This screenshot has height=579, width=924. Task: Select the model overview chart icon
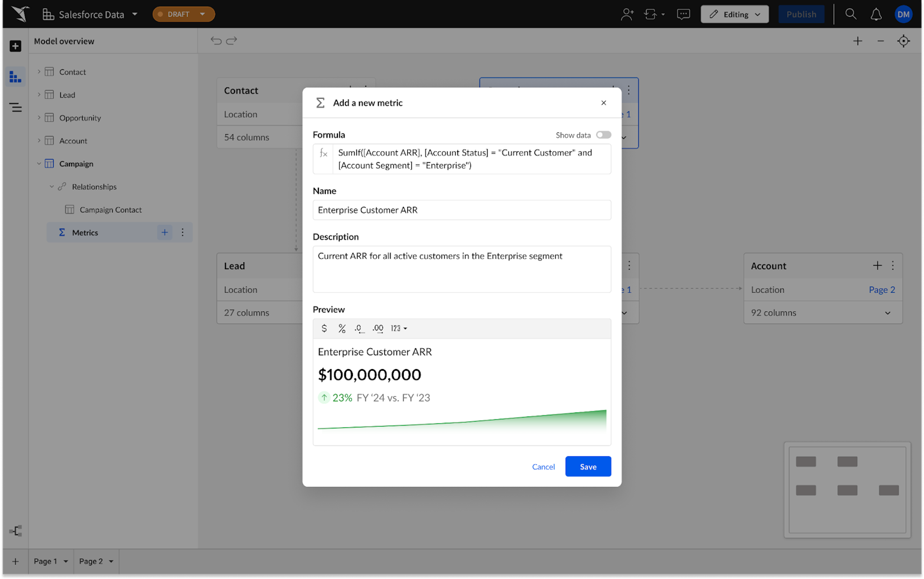click(15, 76)
